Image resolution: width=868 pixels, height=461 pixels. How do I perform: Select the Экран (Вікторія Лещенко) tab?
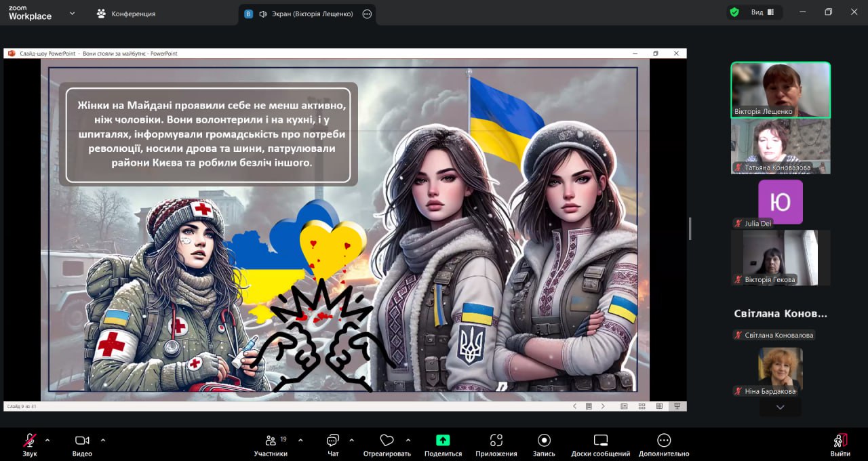(x=306, y=14)
